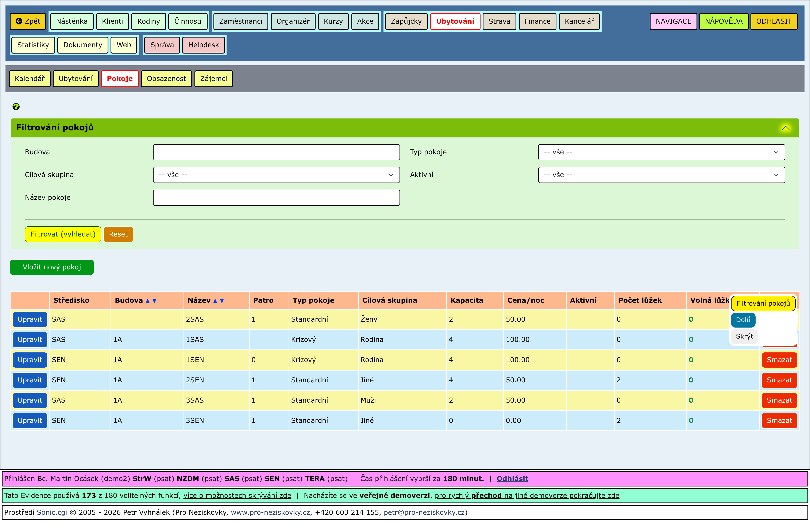
Task: Click the Odhlásit link in status bar
Action: [512, 479]
